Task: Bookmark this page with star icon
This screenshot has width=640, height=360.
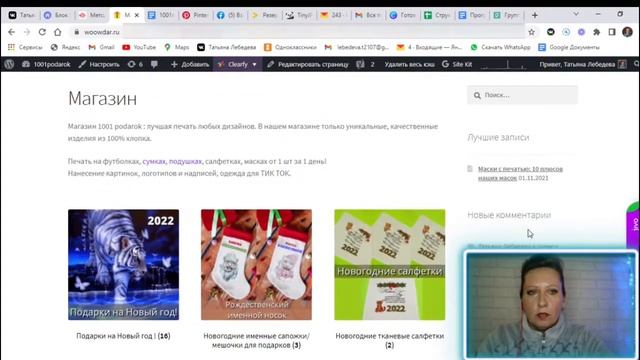Action: coord(531,32)
